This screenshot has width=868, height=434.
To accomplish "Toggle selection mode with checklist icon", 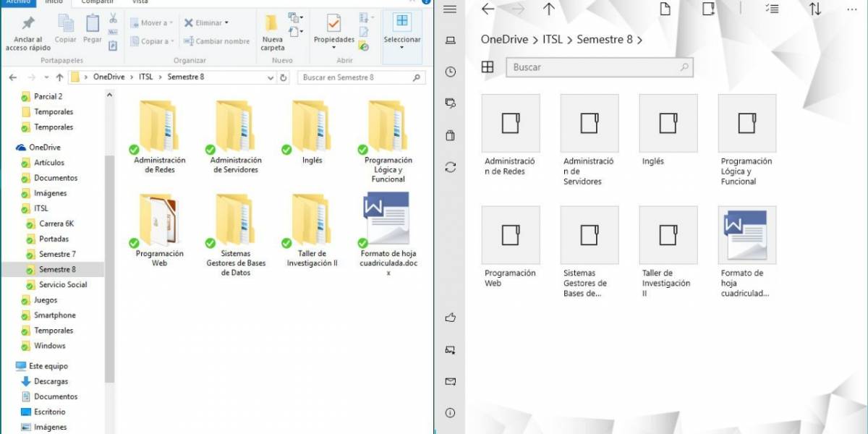I will coord(772,9).
